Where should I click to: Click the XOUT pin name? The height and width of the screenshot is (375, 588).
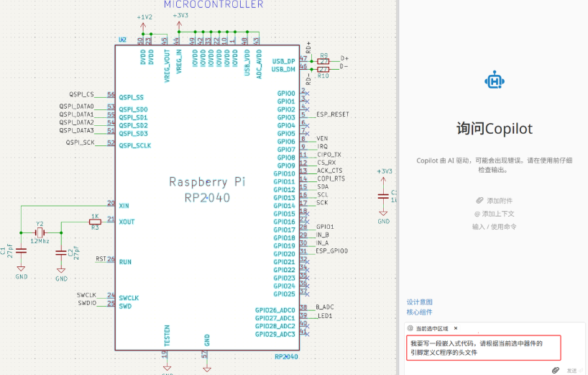click(127, 222)
